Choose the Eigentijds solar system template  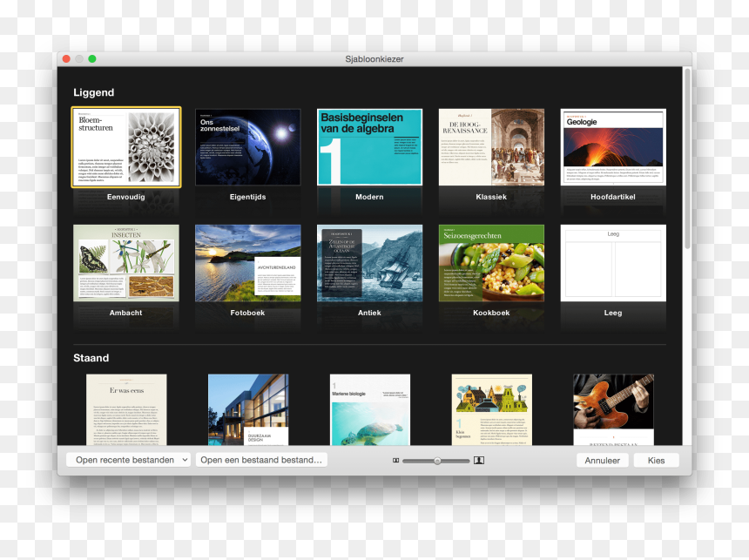pyautogui.click(x=248, y=147)
